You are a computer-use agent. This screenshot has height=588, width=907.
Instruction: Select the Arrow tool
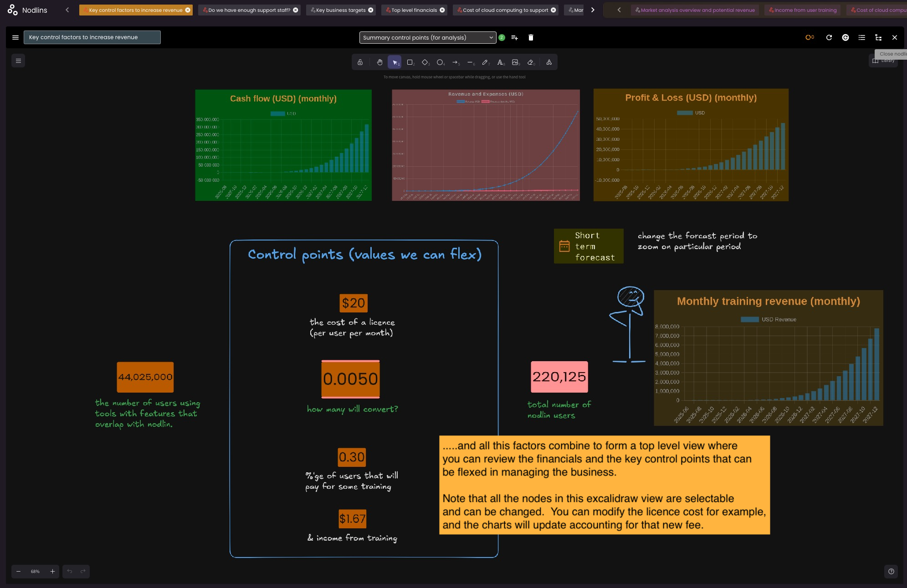pos(455,62)
